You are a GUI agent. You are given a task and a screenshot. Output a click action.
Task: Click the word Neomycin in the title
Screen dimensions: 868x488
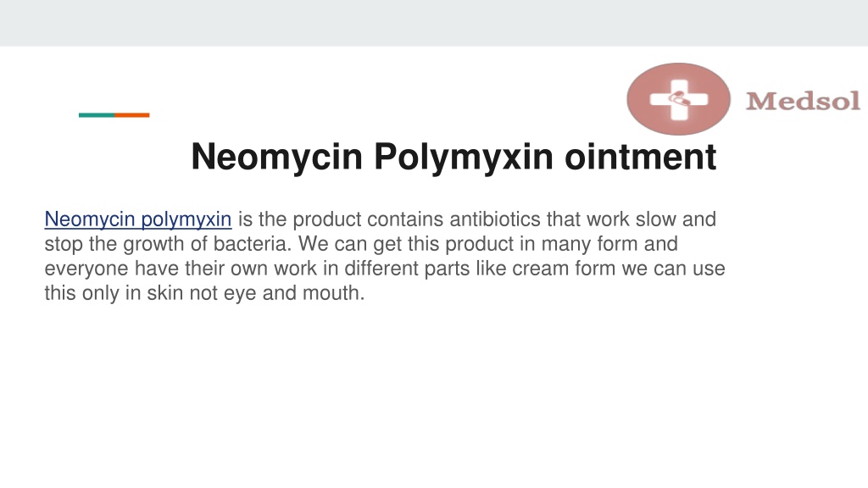point(277,157)
